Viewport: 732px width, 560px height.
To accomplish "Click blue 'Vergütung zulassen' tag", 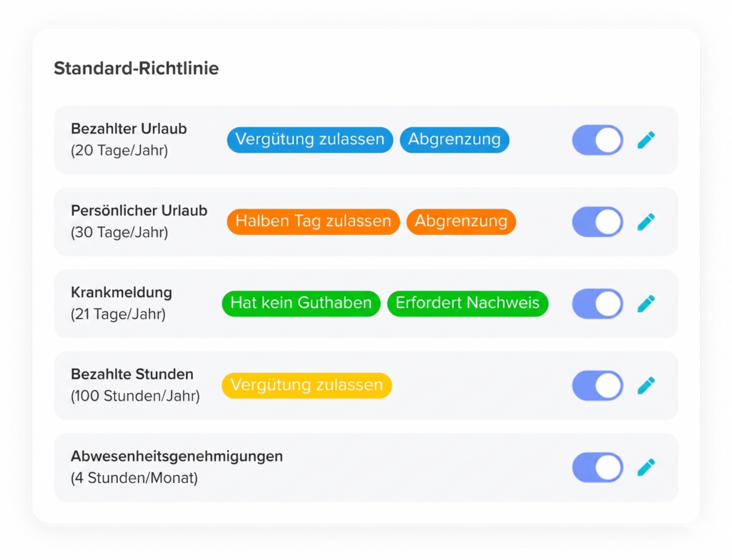I will pyautogui.click(x=310, y=140).
